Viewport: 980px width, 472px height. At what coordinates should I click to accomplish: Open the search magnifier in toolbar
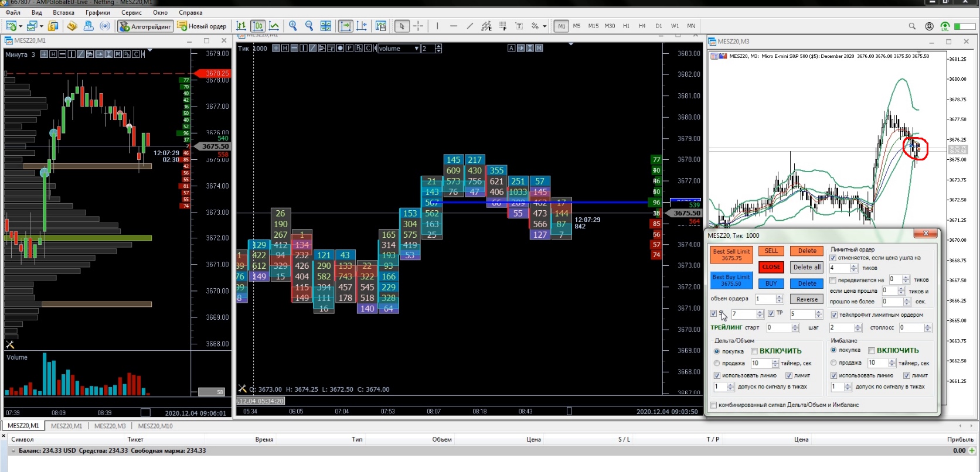tap(912, 26)
